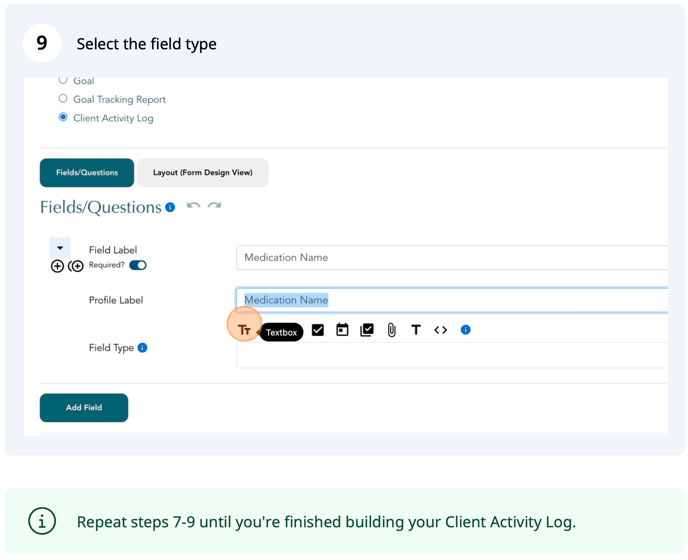The image size is (688, 560).
Task: Pick the code brackets field type icon
Action: tap(441, 330)
